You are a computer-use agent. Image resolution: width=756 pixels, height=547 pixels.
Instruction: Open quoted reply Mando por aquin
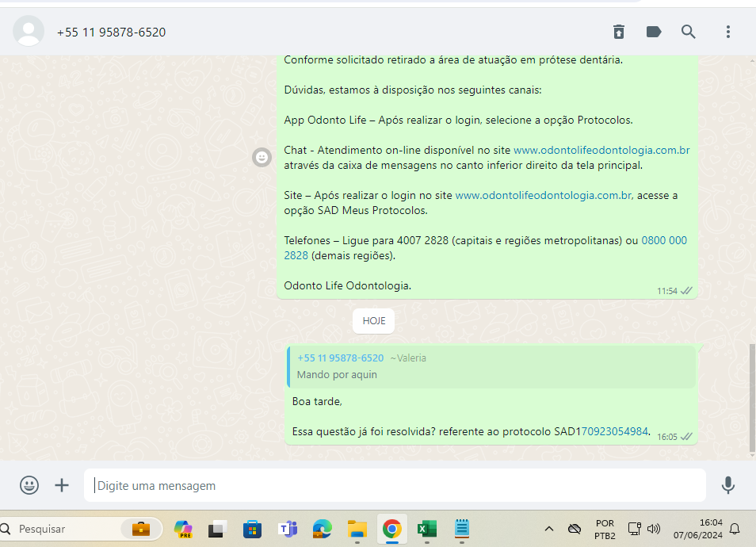[x=491, y=366]
